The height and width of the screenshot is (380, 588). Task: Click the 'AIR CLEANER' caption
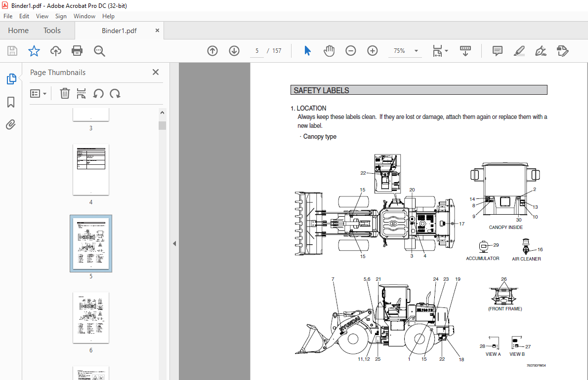526,259
